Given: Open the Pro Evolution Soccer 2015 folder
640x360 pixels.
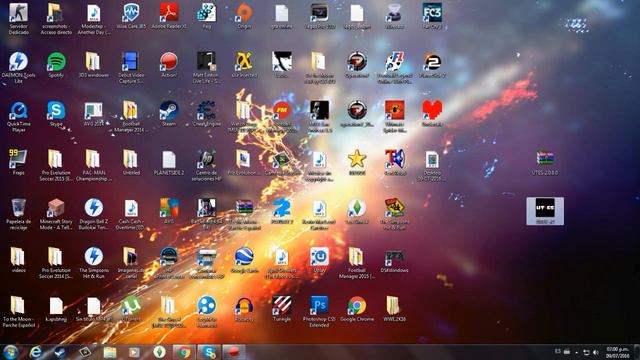Looking at the screenshot, I should point(56,165).
